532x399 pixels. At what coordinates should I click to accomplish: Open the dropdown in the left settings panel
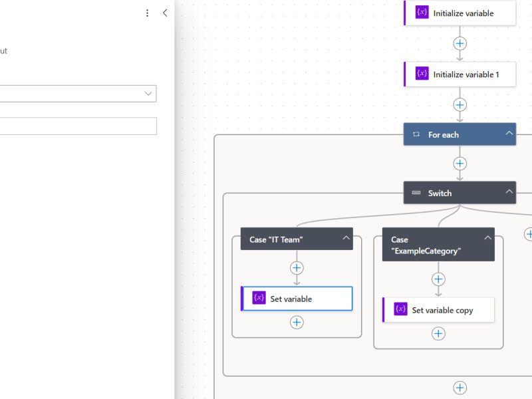pyautogui.click(x=148, y=93)
